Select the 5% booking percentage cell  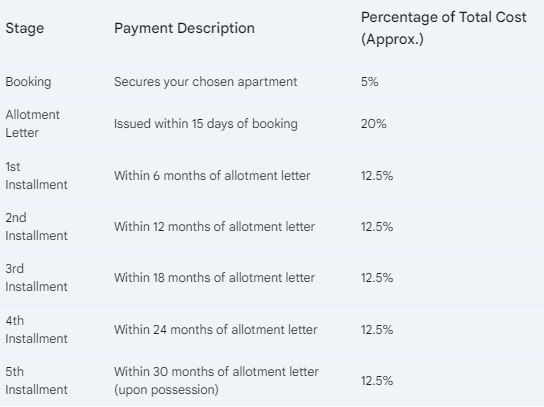click(x=369, y=82)
